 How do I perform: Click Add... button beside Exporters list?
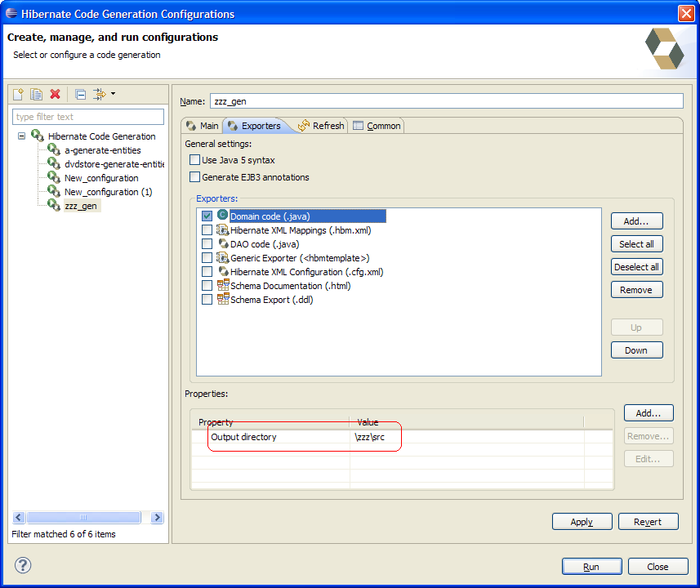tap(636, 221)
